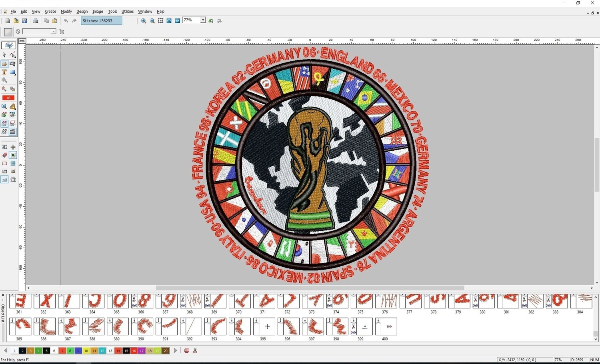Save the design with floppy disk icon
Image resolution: width=600 pixels, height=364 pixels.
(24, 21)
